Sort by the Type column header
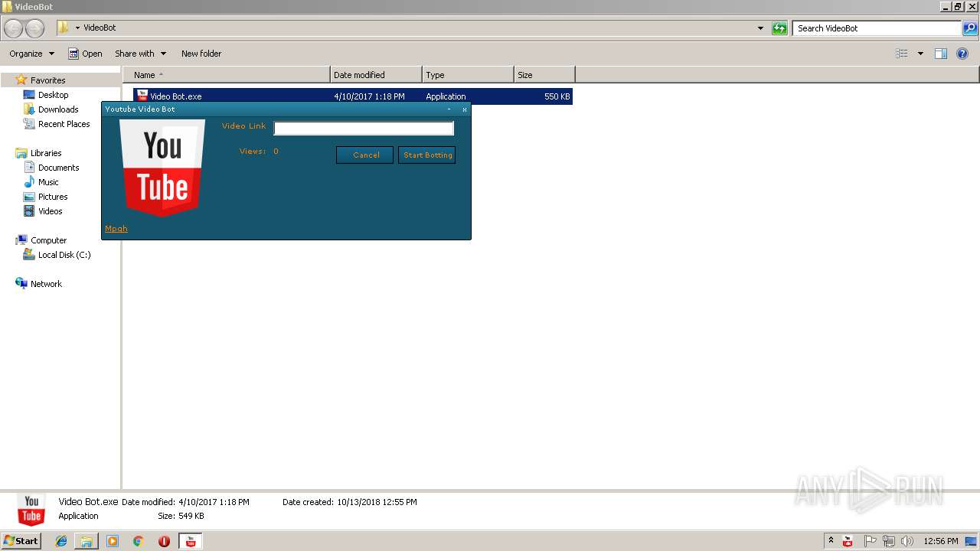 (x=468, y=75)
